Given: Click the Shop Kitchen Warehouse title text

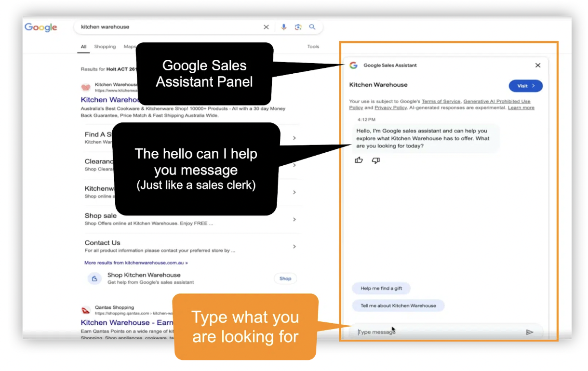Looking at the screenshot, I should point(144,275).
